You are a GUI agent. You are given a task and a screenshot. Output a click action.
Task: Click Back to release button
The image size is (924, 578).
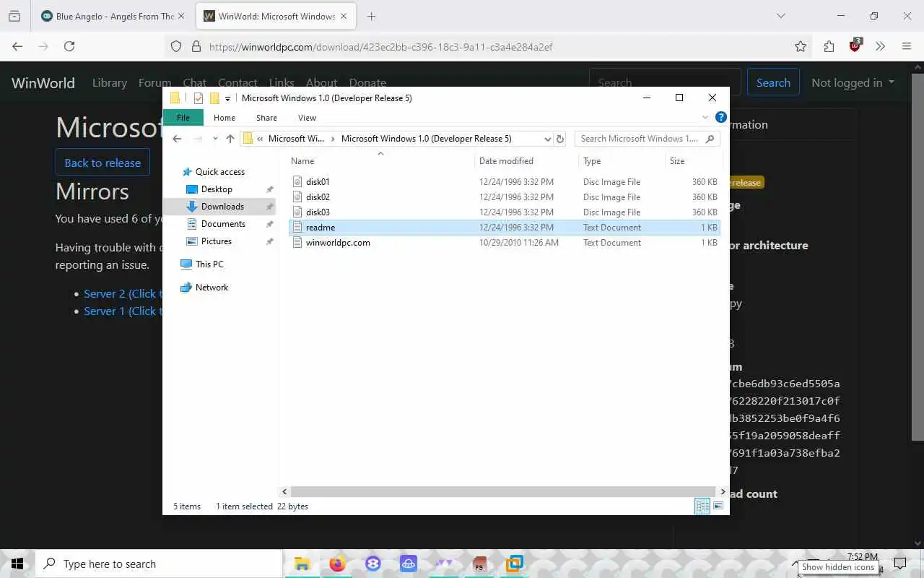click(x=103, y=163)
